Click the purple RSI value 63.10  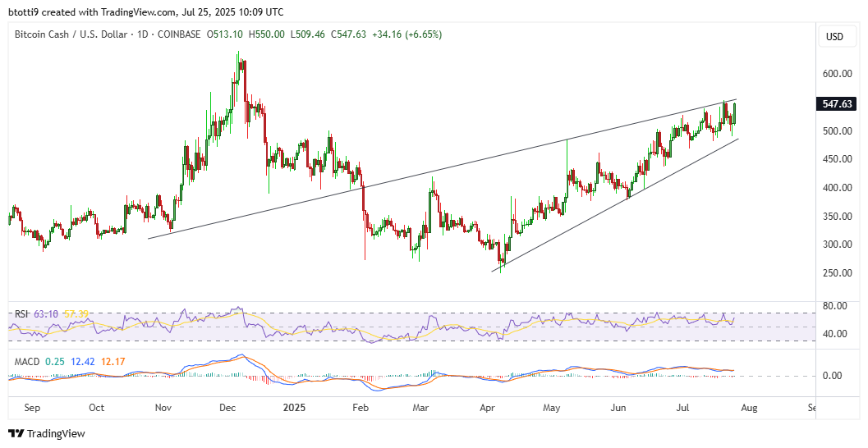click(46, 313)
